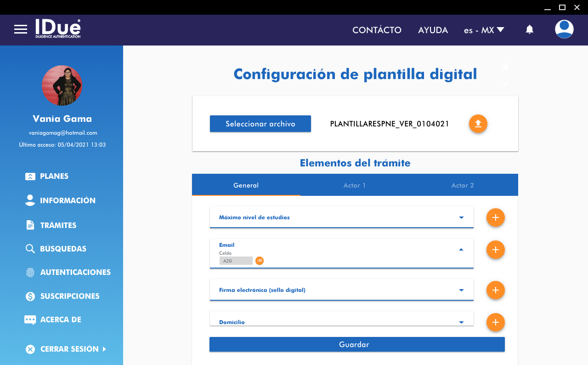Click plus button beside Firma electrónica
The height and width of the screenshot is (365, 588).
pyautogui.click(x=495, y=290)
